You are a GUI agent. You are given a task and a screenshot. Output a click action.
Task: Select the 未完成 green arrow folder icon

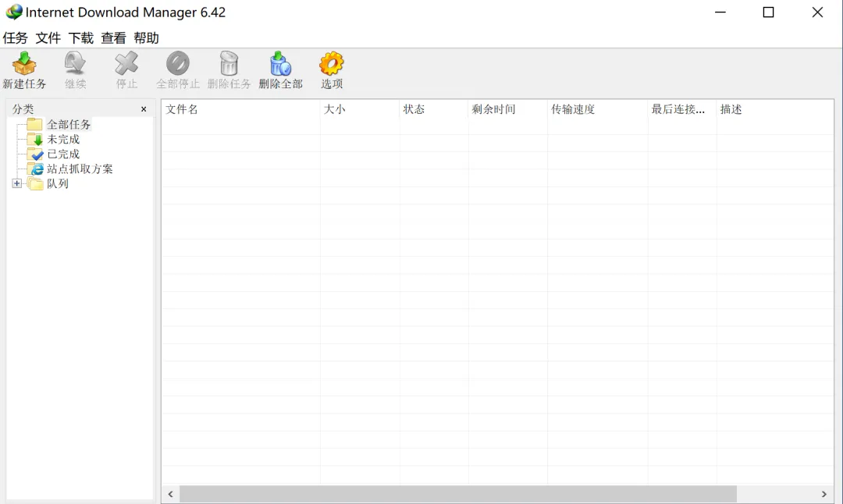(x=35, y=139)
